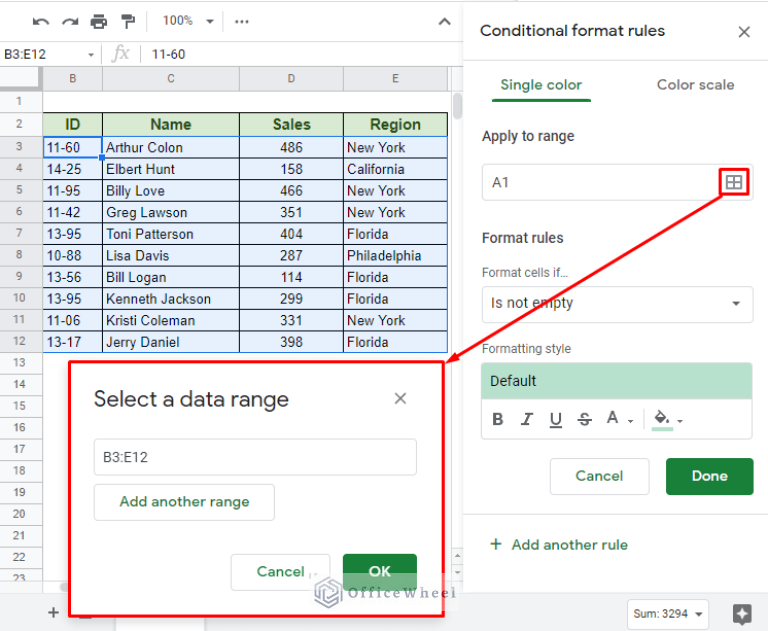Select the Paint format roller icon

pos(127,21)
